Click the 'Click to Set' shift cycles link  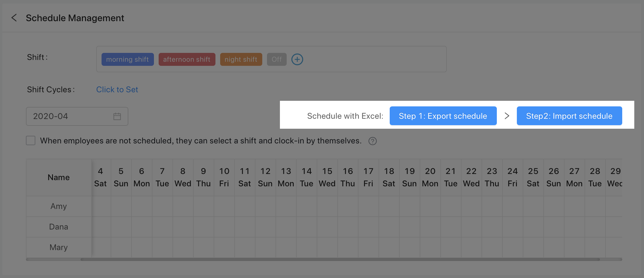(x=117, y=90)
